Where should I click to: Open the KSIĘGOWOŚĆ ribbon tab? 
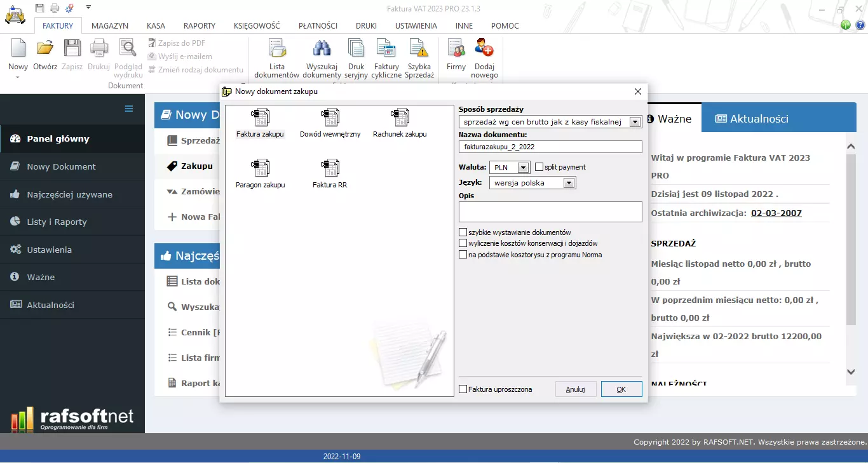click(257, 26)
